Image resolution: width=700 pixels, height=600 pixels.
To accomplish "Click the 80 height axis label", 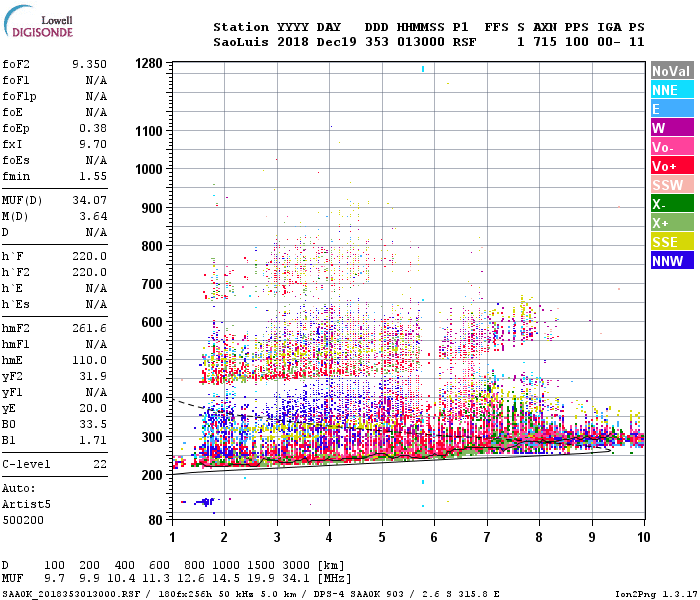I will [x=155, y=520].
